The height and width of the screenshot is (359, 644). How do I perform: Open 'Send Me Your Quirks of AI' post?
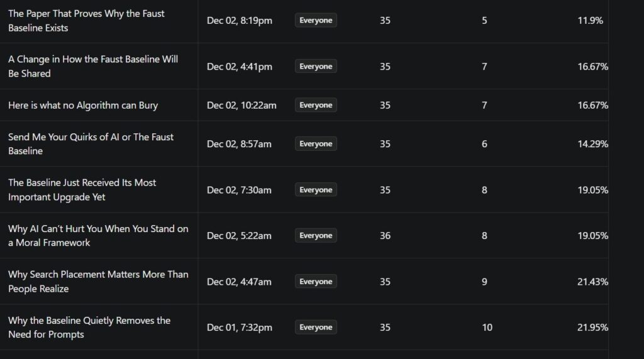[x=91, y=144]
